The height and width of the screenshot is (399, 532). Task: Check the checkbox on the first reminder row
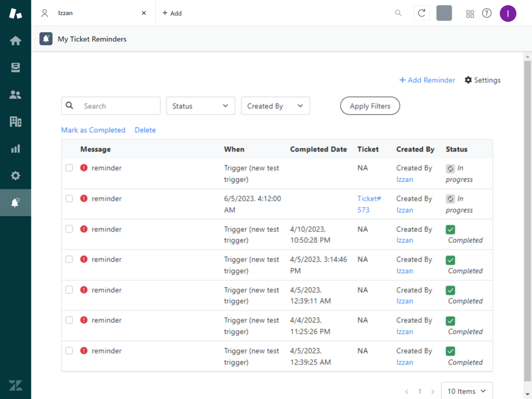69,168
